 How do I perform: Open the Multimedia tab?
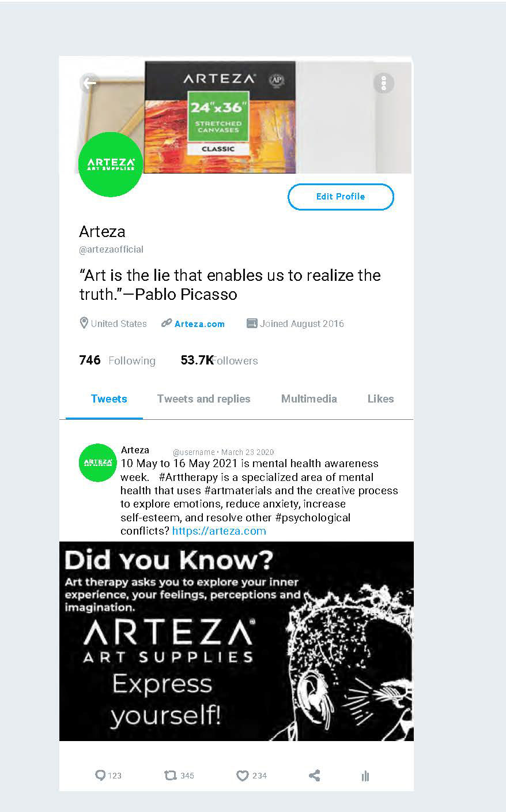tap(309, 399)
